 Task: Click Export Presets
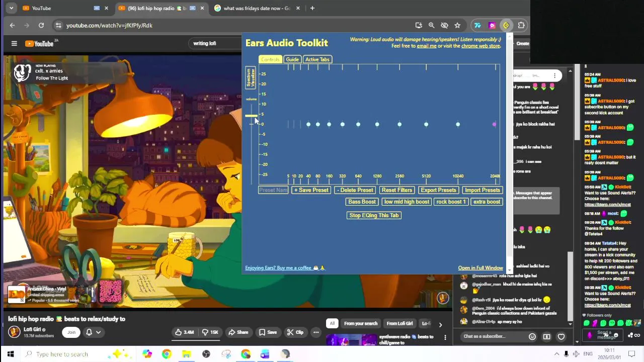[x=438, y=190]
